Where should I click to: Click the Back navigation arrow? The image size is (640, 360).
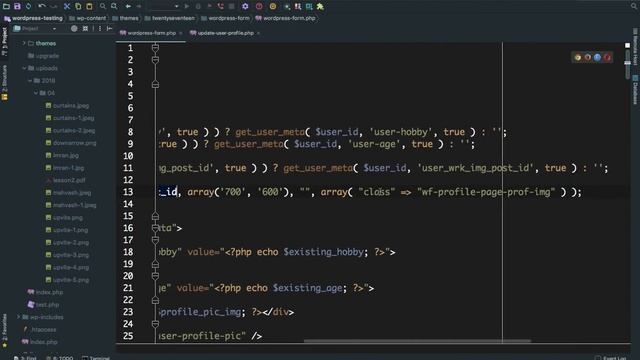[x=128, y=6]
